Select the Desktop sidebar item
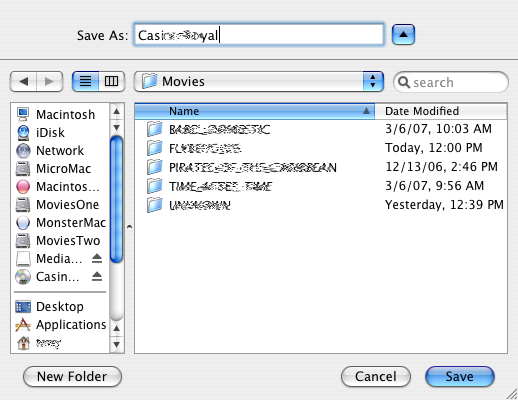Image resolution: width=518 pixels, height=400 pixels. (x=60, y=307)
